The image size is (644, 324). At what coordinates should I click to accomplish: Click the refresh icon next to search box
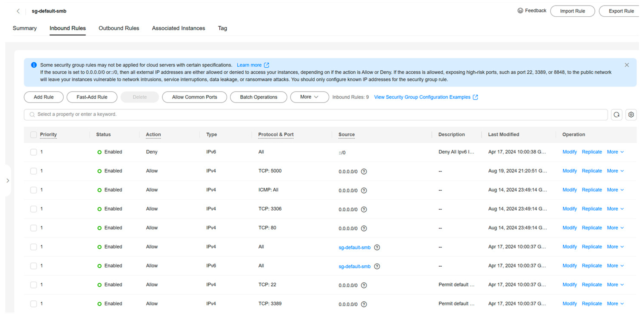616,115
